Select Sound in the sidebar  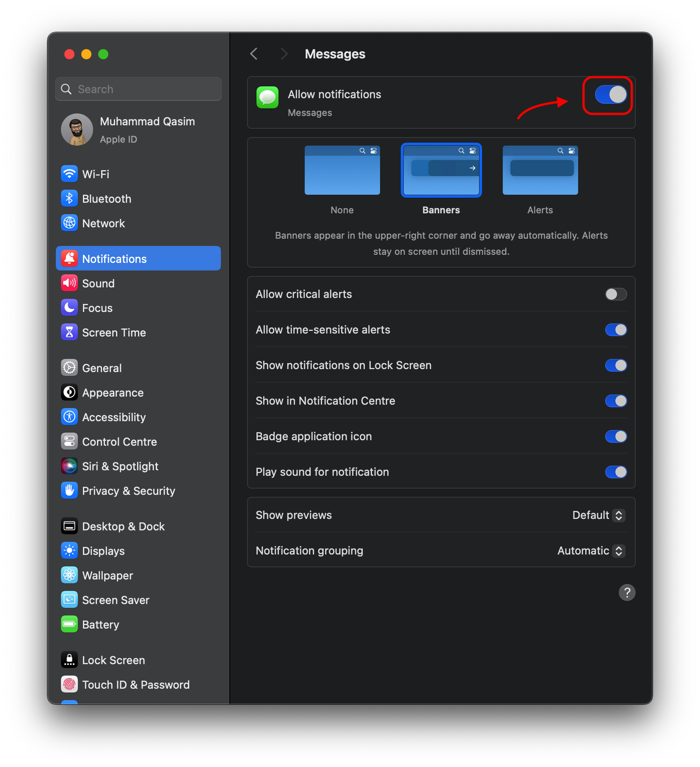[x=98, y=283]
